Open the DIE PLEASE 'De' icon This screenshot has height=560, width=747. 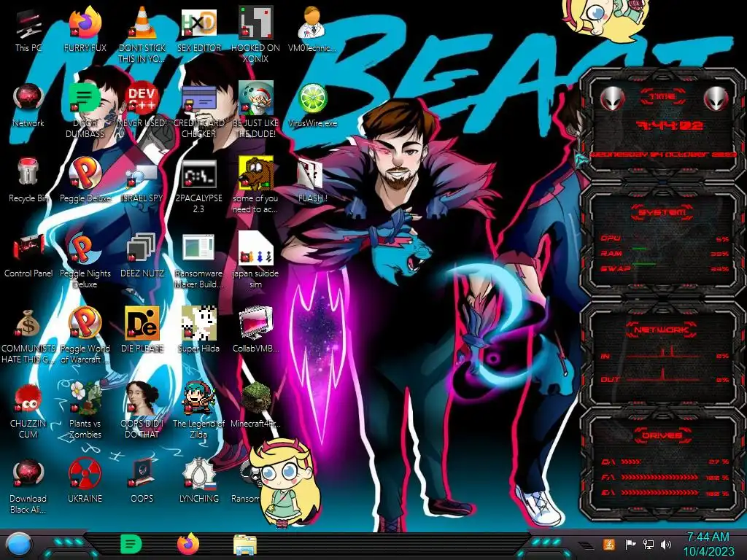tap(142, 330)
